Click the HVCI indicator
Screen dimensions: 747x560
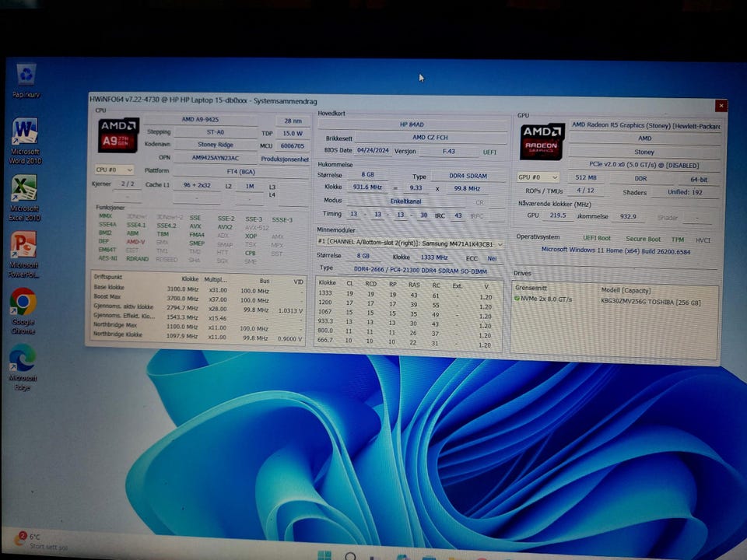703,240
